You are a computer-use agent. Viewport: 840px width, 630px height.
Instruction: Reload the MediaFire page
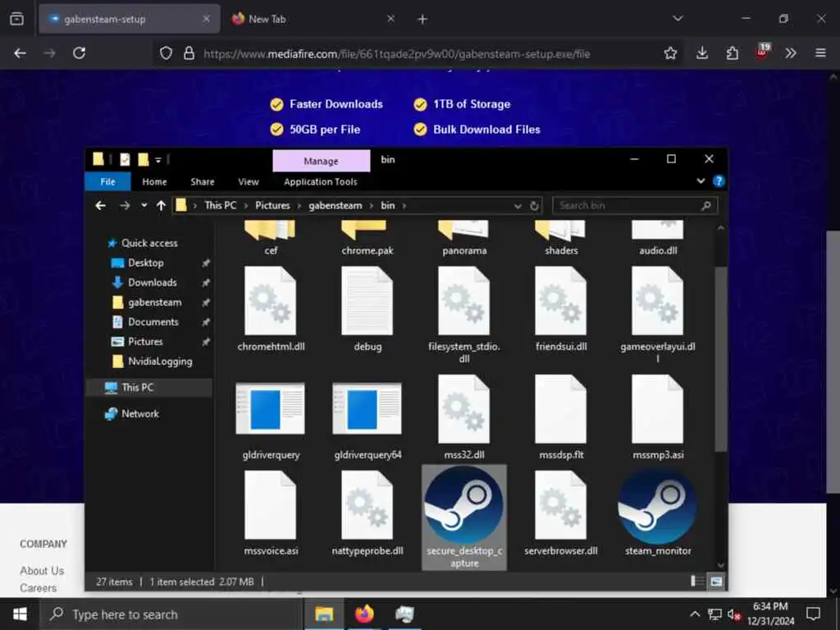pos(80,53)
